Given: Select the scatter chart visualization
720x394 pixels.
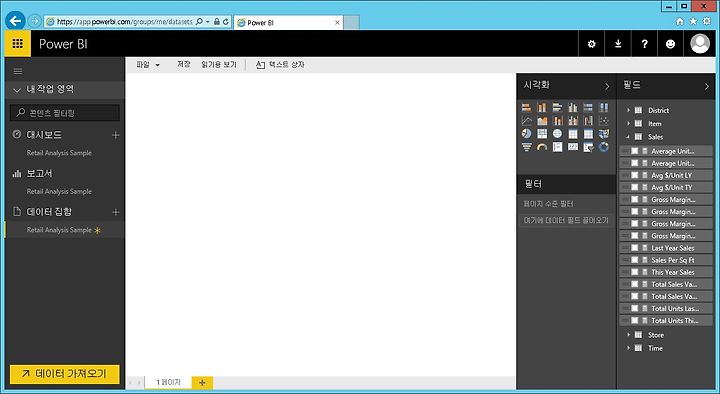Looking at the screenshot, I should [x=604, y=121].
